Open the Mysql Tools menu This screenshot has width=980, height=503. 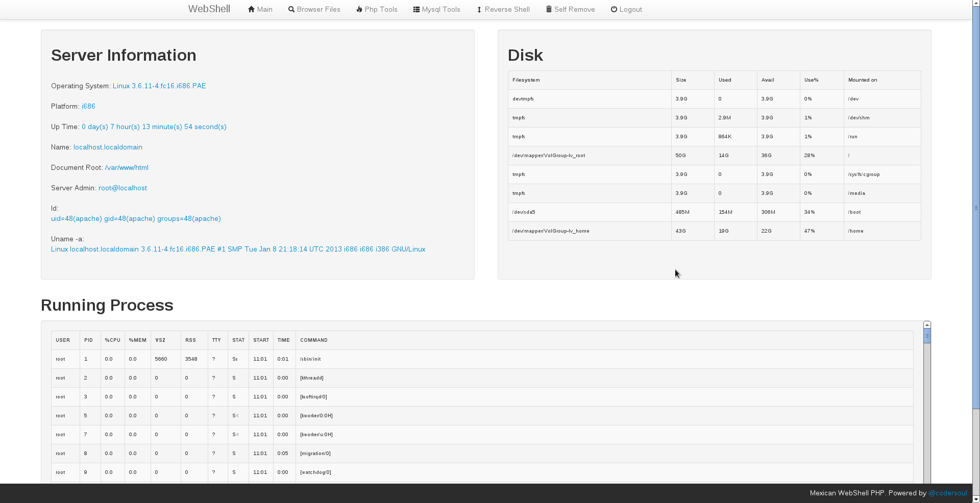[441, 9]
